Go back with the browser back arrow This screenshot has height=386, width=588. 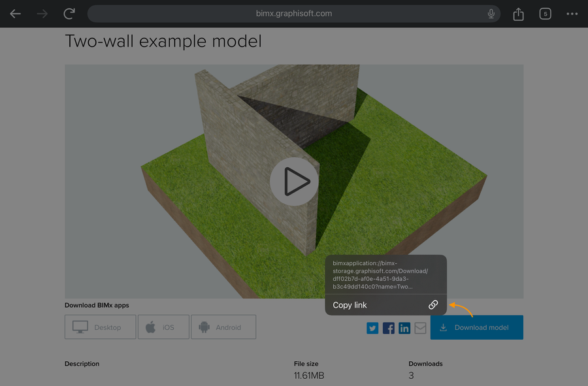pyautogui.click(x=16, y=14)
